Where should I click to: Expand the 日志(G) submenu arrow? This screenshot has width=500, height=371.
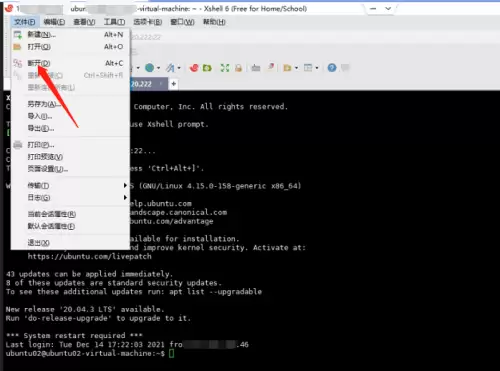pos(125,197)
